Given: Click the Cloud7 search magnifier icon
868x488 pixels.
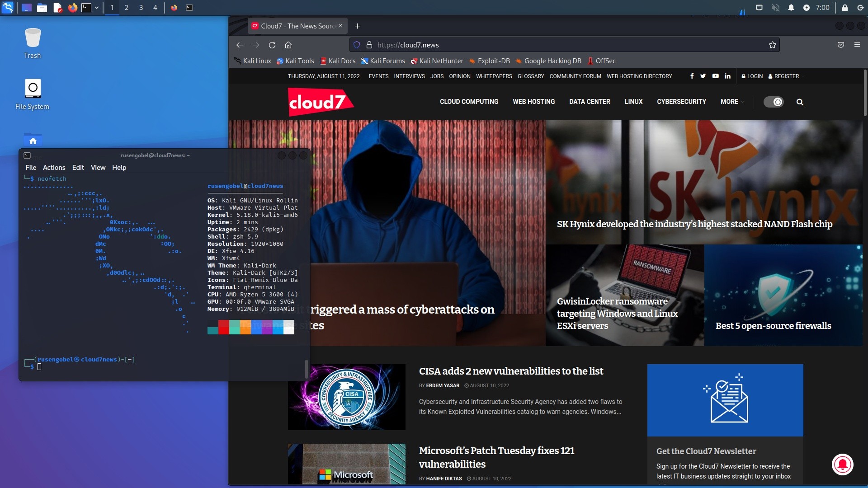Looking at the screenshot, I should tap(799, 102).
